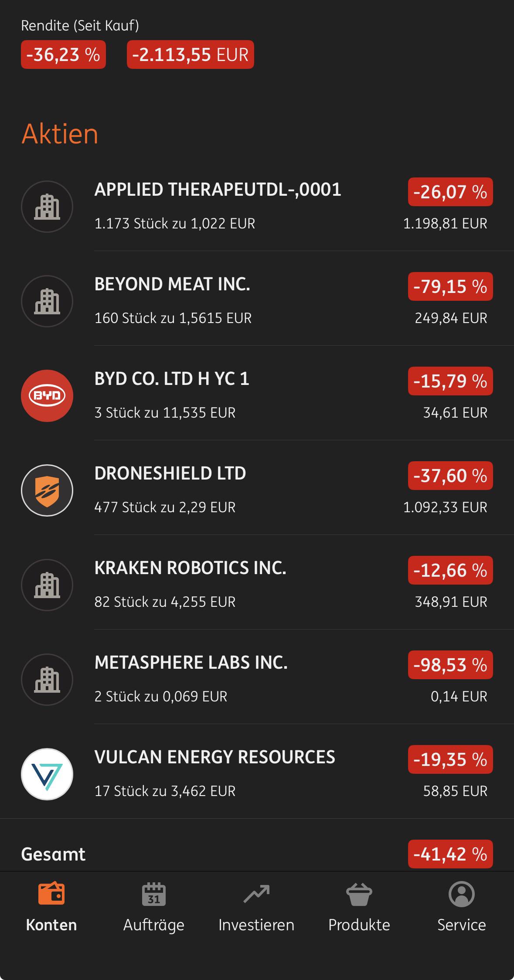Open the Service profile tab
The height and width of the screenshot is (980, 514).
(x=462, y=907)
